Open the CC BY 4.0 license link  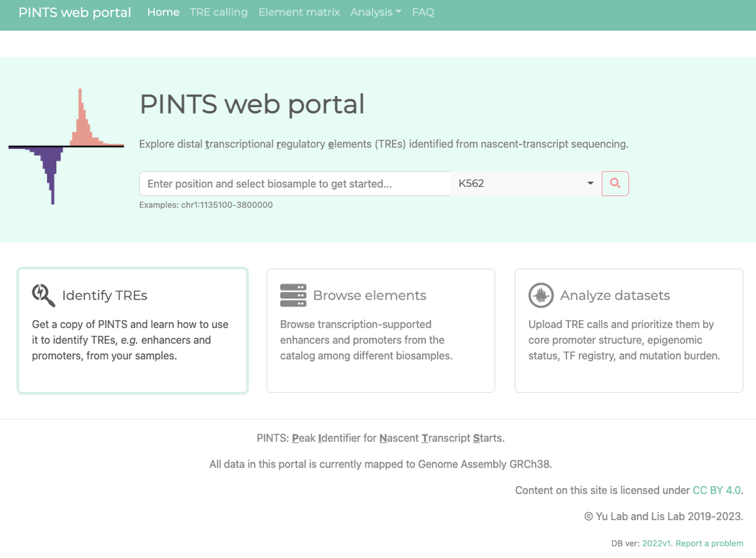pos(716,490)
